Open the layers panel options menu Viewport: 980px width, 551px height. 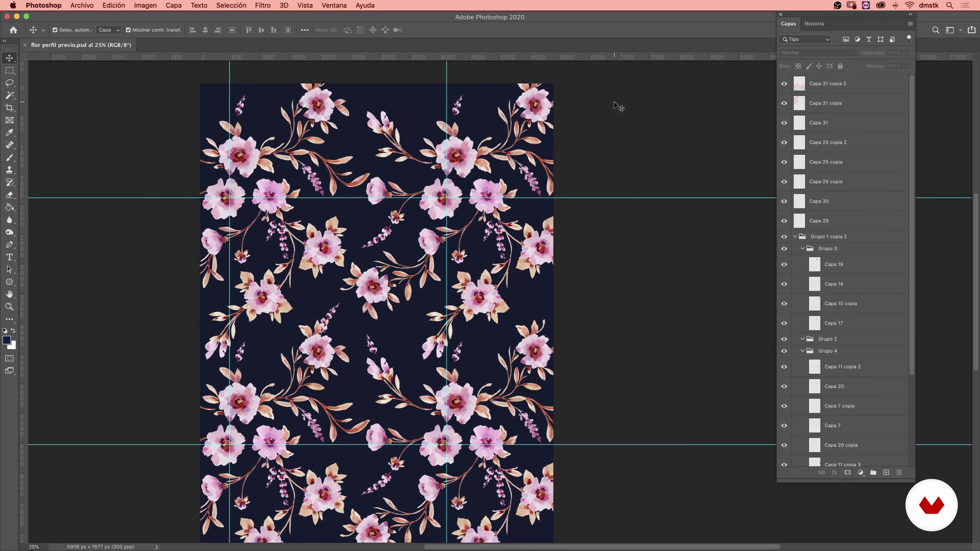pyautogui.click(x=910, y=23)
